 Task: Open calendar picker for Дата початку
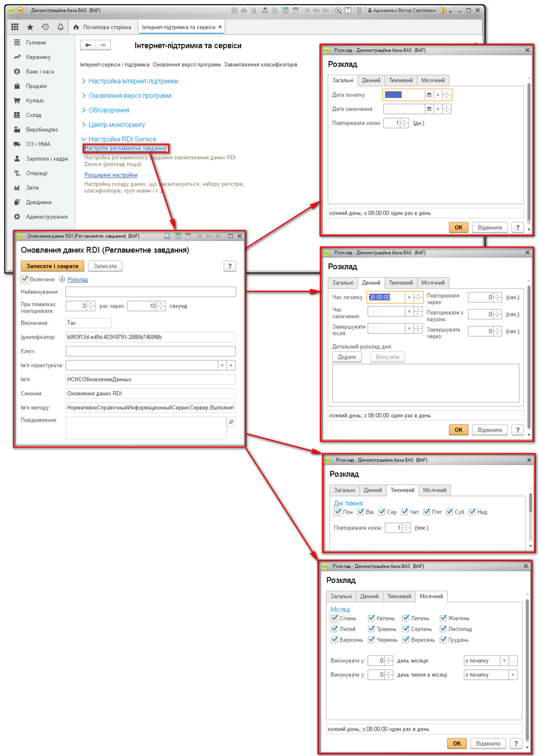[429, 95]
